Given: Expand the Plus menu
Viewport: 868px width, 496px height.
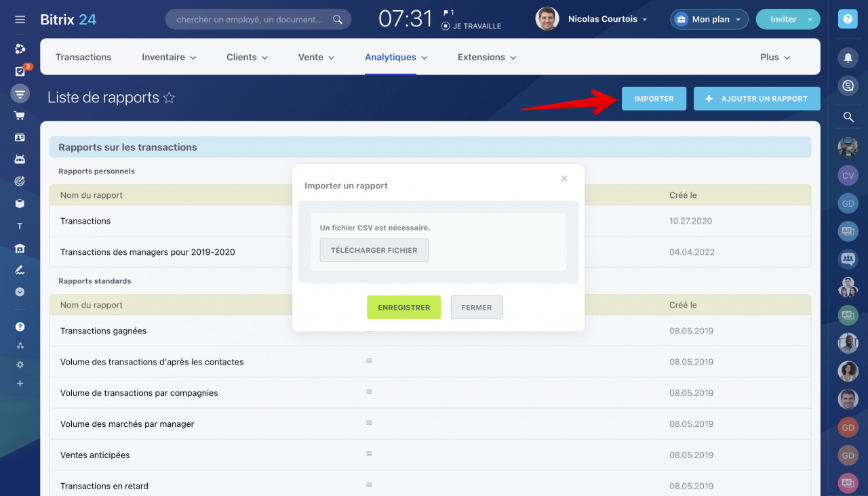Looking at the screenshot, I should tap(775, 57).
